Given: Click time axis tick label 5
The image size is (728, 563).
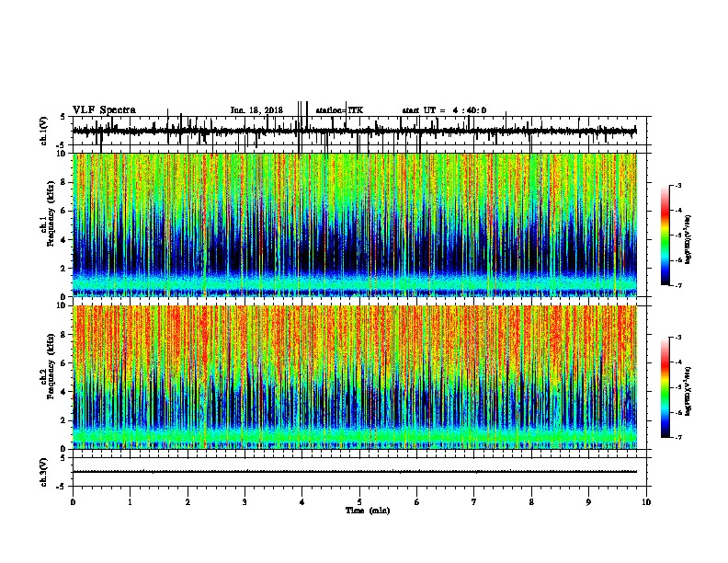Looking at the screenshot, I should click(x=359, y=502).
